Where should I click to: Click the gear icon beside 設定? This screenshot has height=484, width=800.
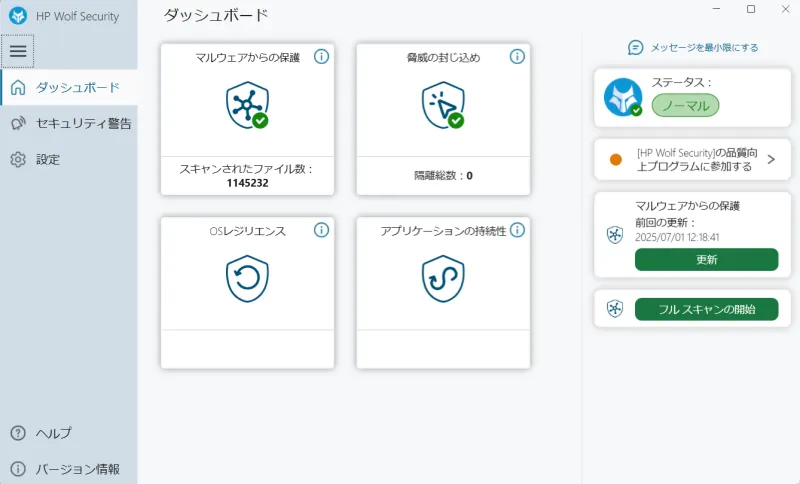pos(18,159)
